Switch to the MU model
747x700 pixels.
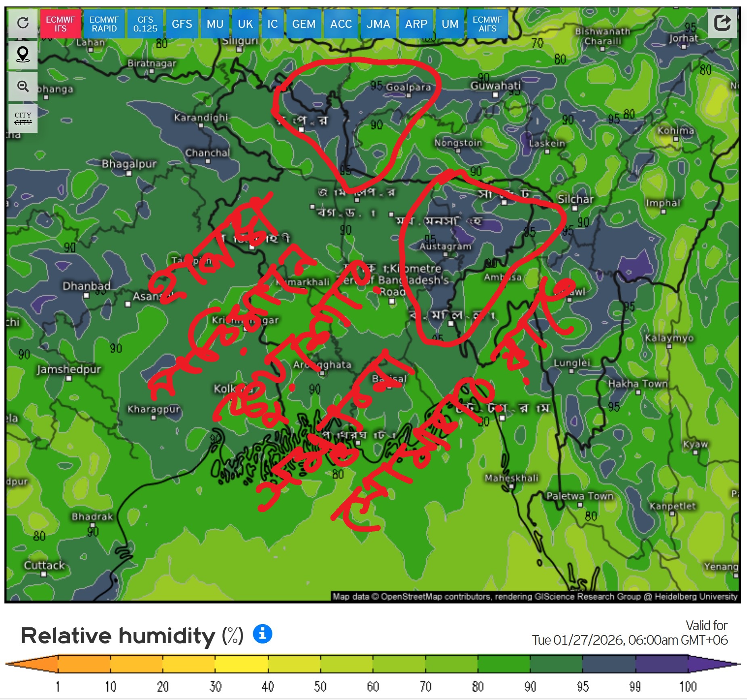(x=215, y=24)
